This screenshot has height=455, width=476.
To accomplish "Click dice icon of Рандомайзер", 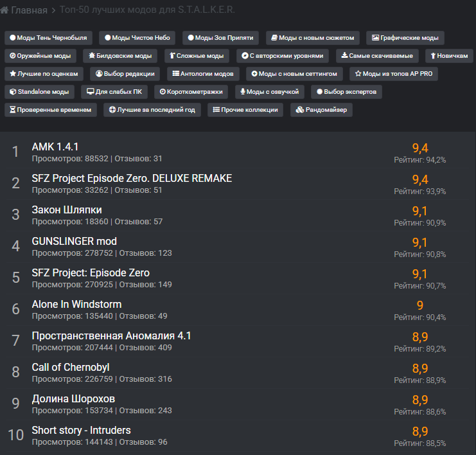I will pos(300,110).
